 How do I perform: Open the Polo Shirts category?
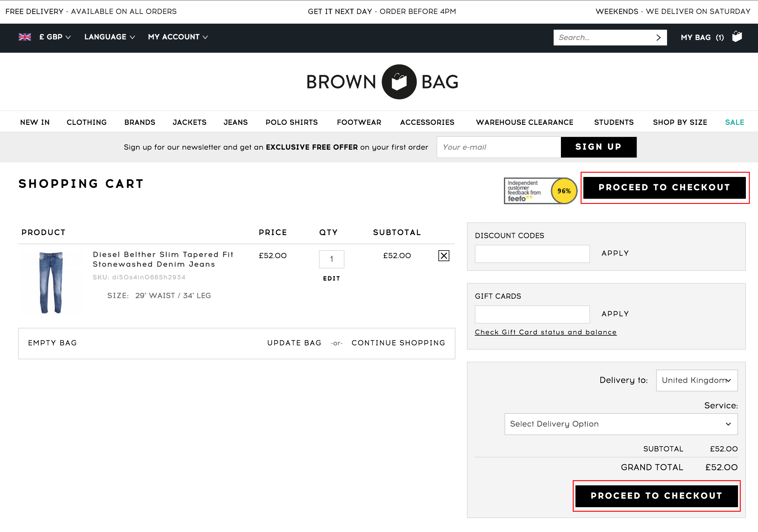coord(292,122)
